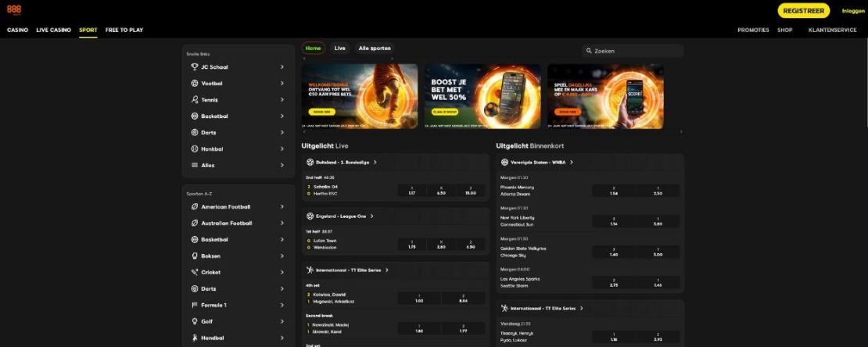This screenshot has height=347, width=868.
Task: Expand American Football with its chevron
Action: pos(282,207)
